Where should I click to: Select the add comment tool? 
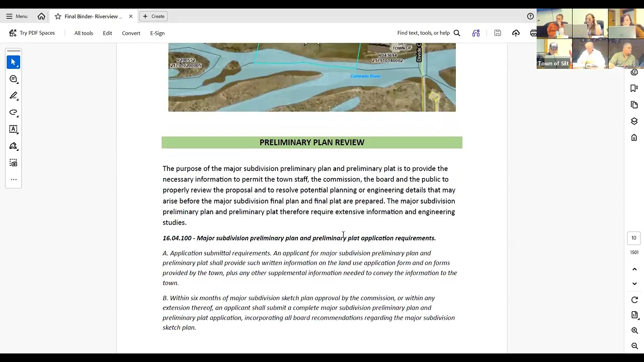tap(14, 79)
